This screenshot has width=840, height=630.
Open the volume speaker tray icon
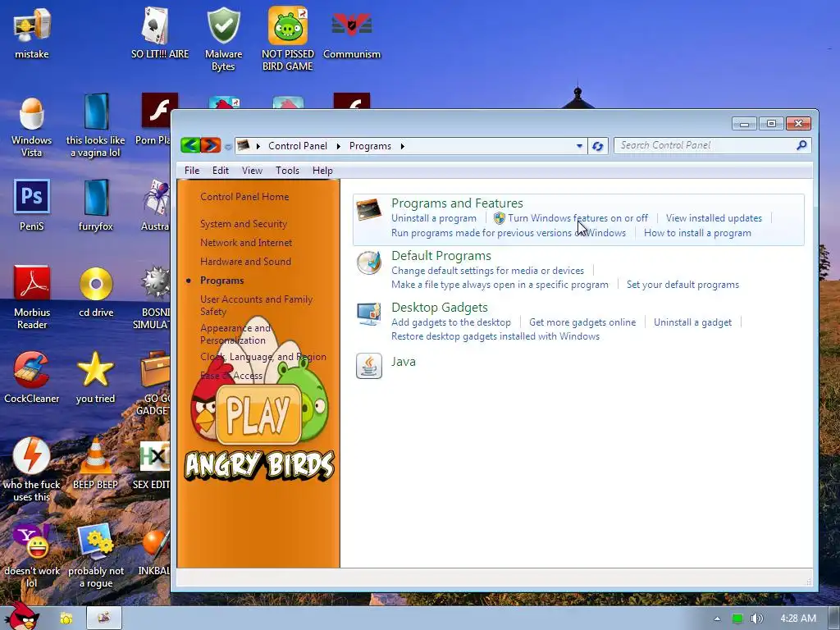tap(756, 619)
